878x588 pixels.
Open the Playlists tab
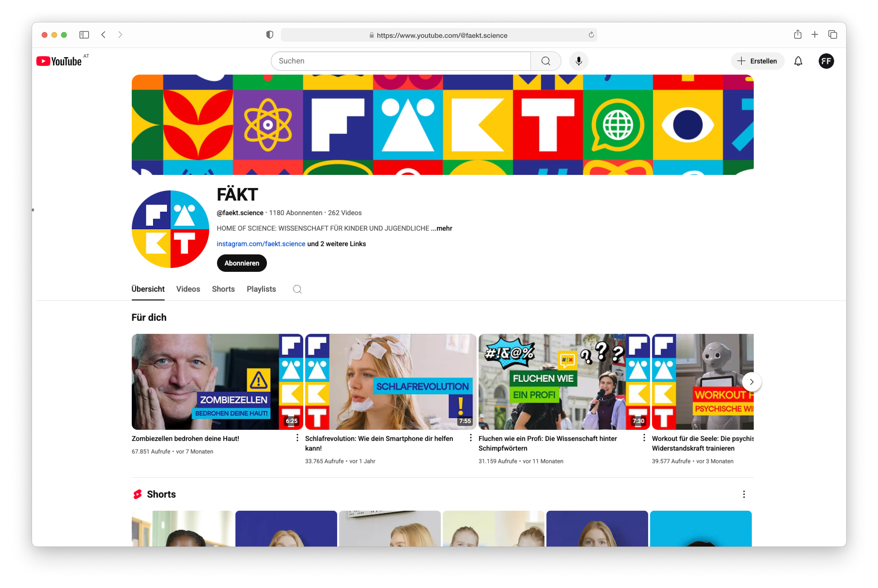261,289
